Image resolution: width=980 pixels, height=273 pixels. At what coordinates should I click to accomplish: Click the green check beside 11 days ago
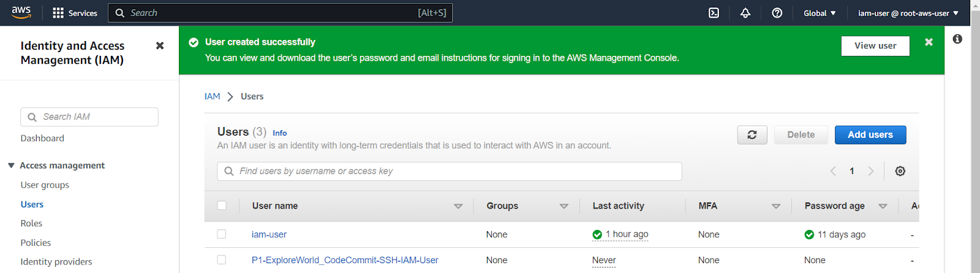click(809, 234)
